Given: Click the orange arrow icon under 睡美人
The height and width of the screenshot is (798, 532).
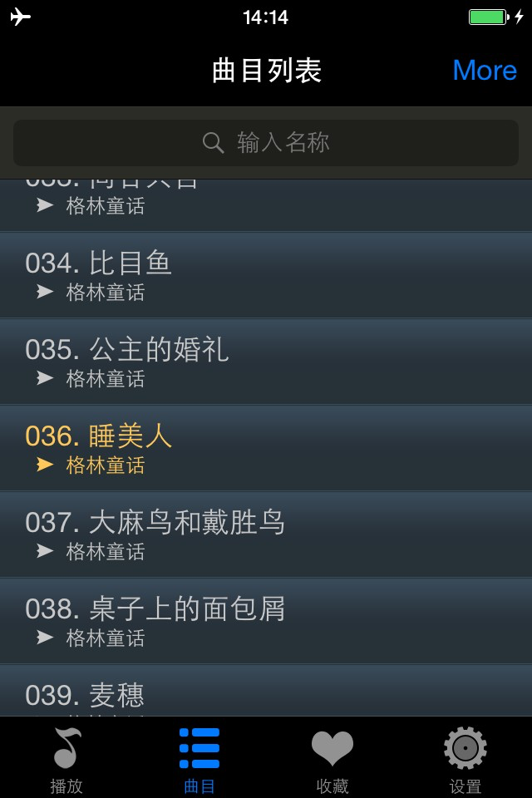Looking at the screenshot, I should pos(45,465).
